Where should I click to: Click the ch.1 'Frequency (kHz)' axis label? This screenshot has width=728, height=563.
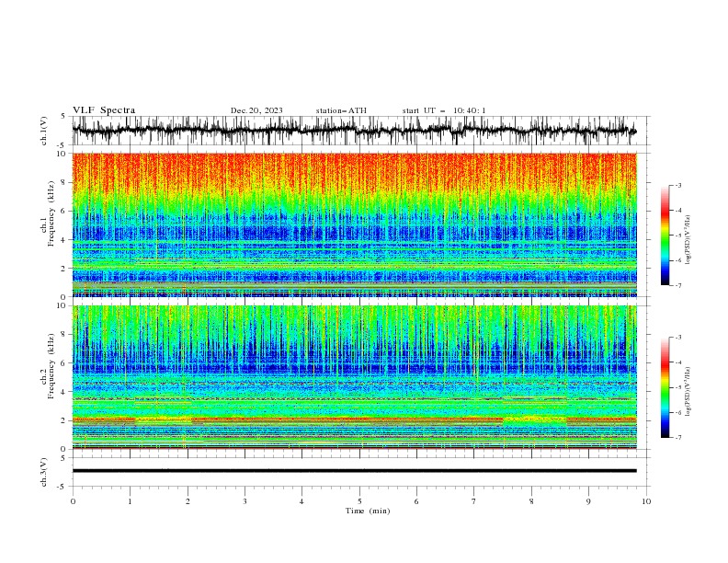coord(51,214)
